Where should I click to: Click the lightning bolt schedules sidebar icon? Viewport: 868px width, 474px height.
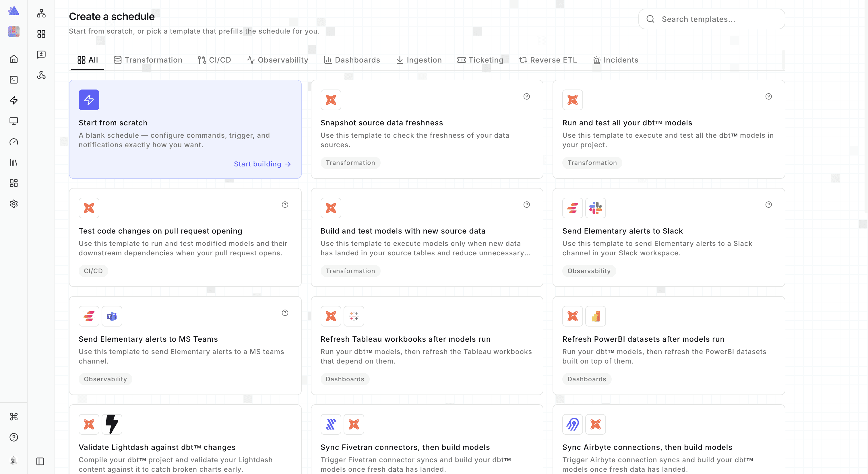point(13,100)
